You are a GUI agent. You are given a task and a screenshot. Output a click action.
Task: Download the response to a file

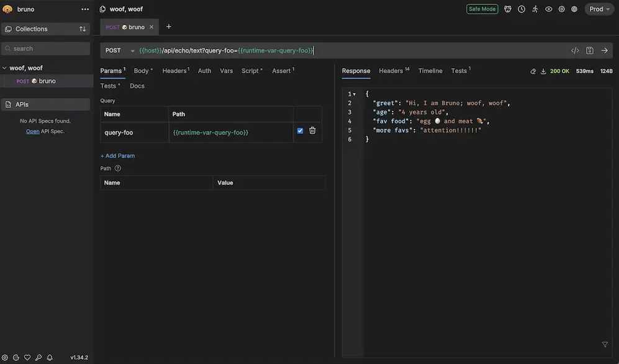click(543, 71)
